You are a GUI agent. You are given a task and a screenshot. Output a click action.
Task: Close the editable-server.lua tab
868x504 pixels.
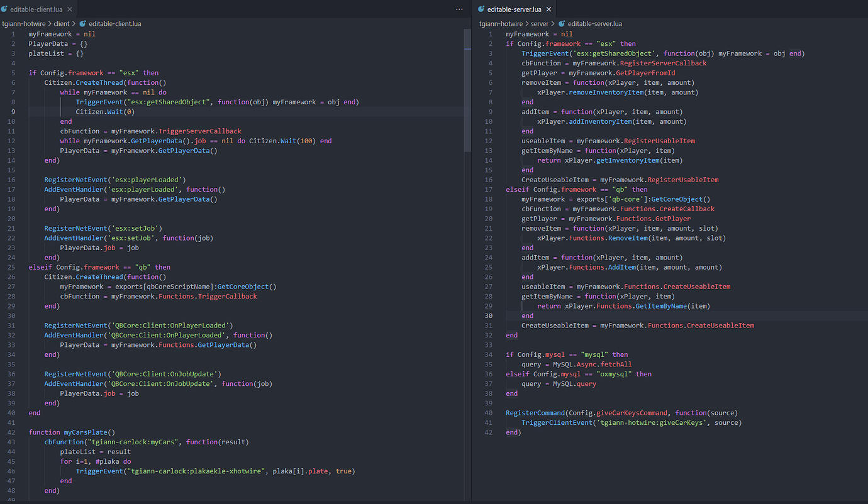click(x=548, y=9)
